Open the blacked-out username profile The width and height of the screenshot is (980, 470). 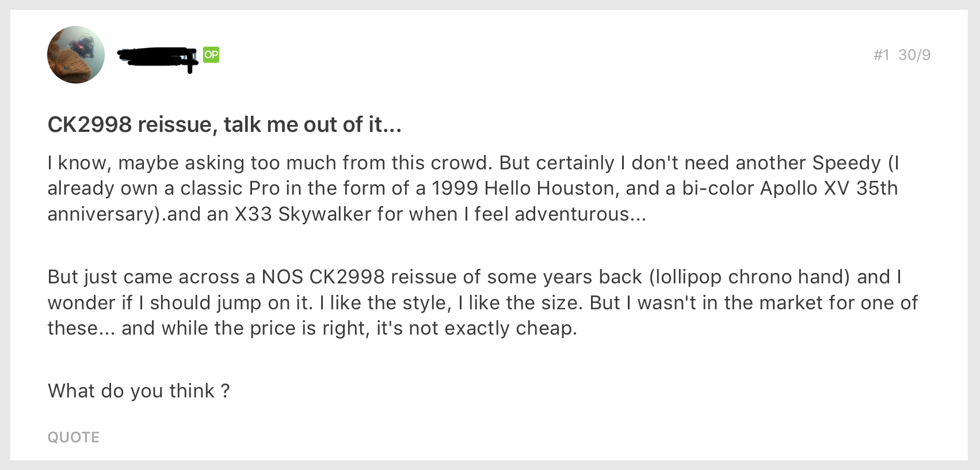[157, 56]
